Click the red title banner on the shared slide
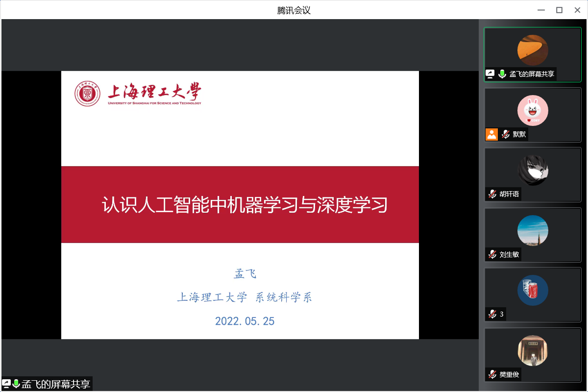This screenshot has width=588, height=392. [240, 204]
